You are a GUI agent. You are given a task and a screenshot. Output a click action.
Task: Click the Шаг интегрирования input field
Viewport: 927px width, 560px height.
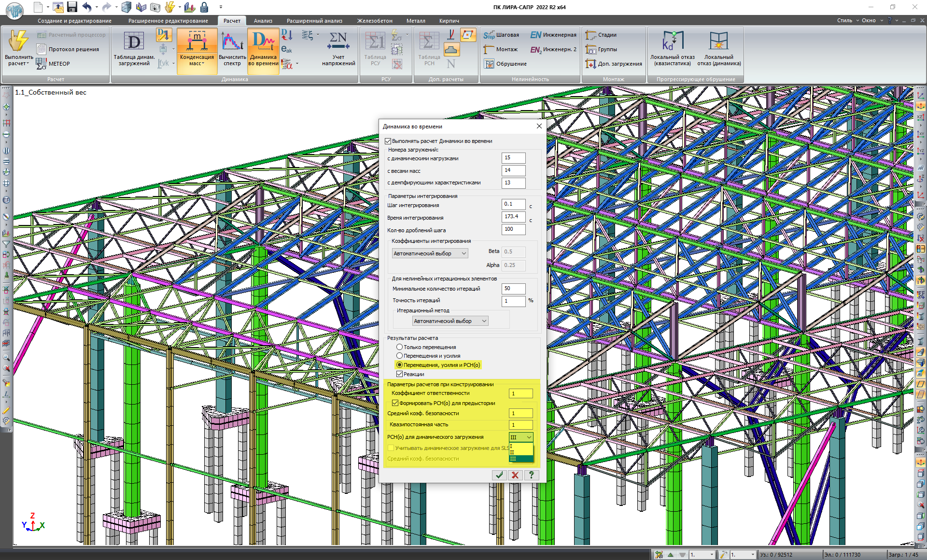513,204
